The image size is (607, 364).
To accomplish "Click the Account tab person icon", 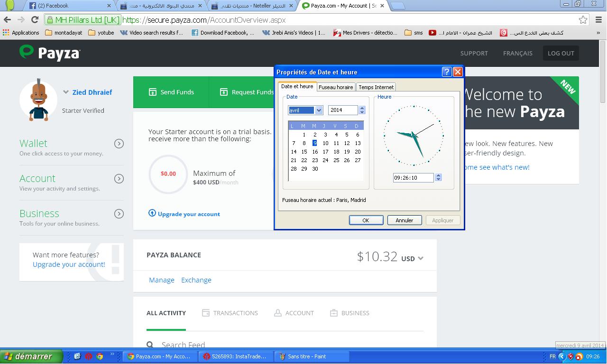I will click(x=278, y=313).
